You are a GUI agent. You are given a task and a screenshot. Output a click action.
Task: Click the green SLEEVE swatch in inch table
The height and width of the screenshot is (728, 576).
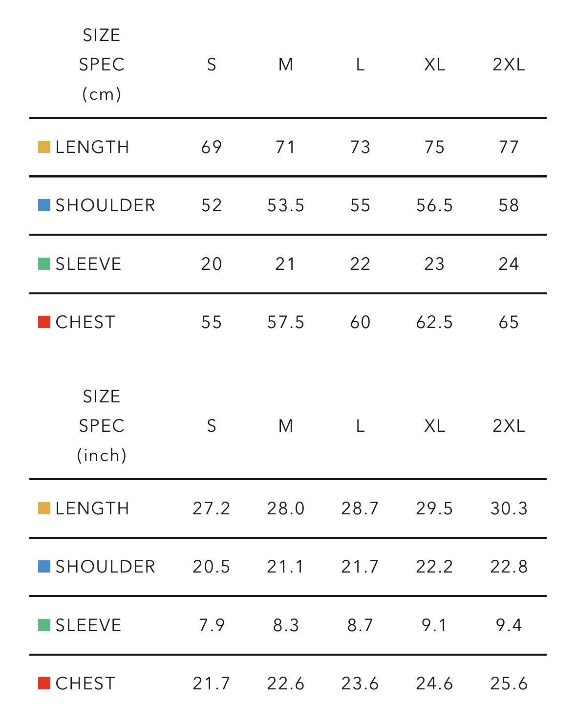(x=44, y=625)
